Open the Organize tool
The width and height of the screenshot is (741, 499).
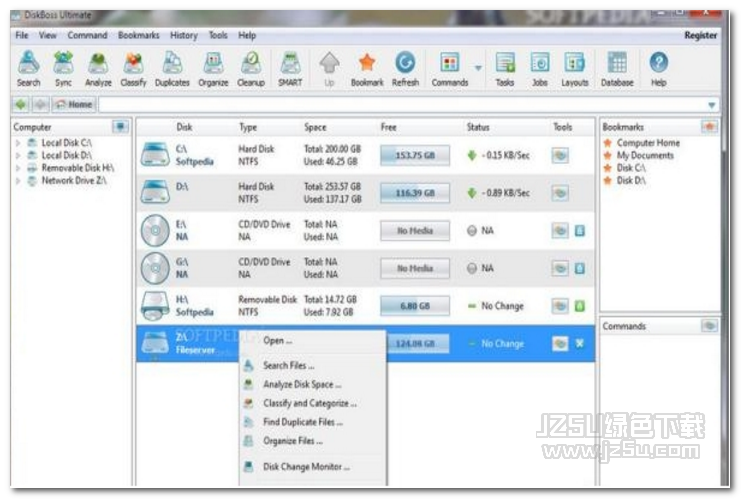click(213, 69)
